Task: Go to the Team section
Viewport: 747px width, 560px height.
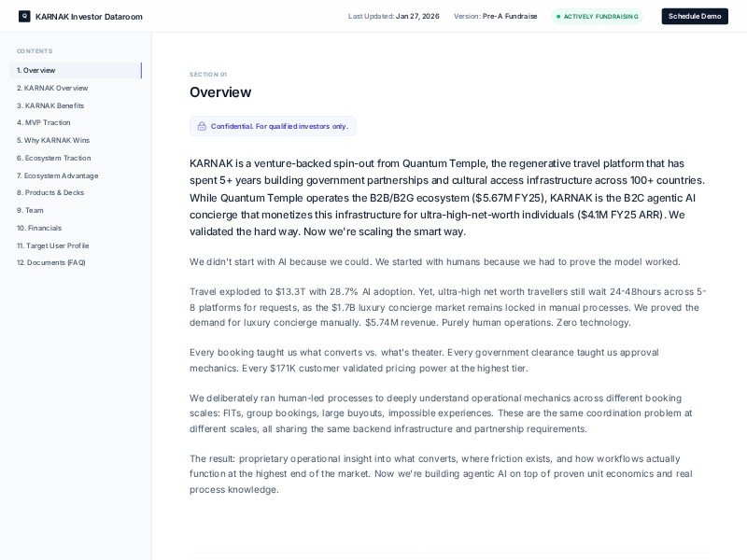Action: click(30, 210)
